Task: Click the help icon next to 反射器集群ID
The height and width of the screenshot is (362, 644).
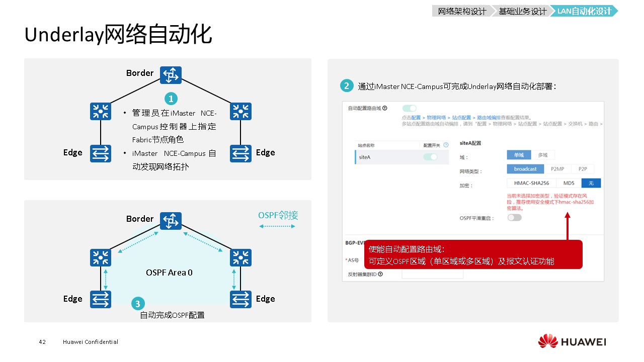Action: point(380,274)
